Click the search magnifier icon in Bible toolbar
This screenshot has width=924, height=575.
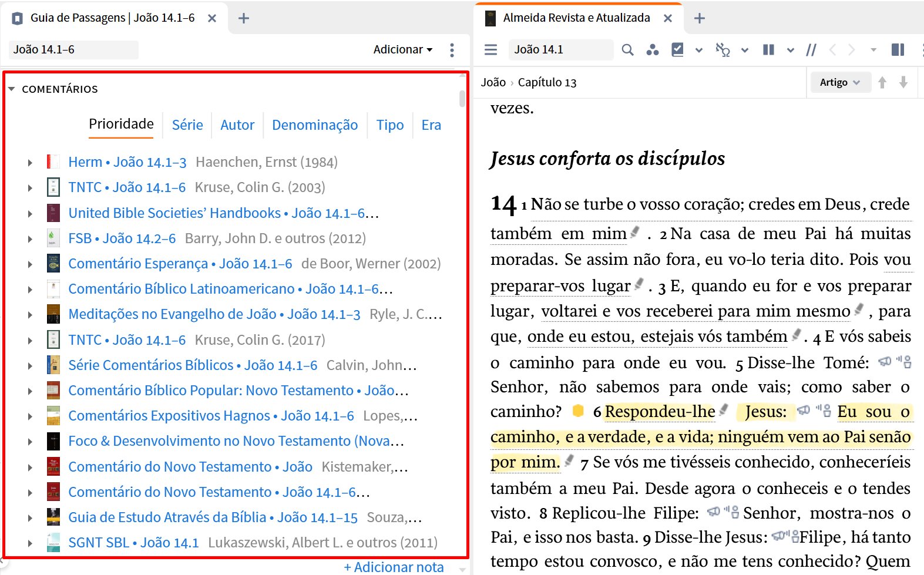[627, 50]
